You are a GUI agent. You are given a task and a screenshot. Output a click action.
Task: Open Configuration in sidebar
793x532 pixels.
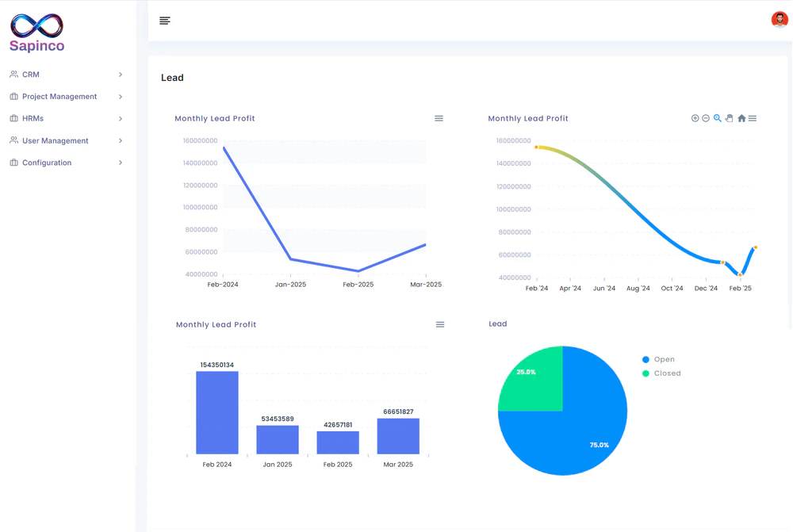tap(47, 163)
